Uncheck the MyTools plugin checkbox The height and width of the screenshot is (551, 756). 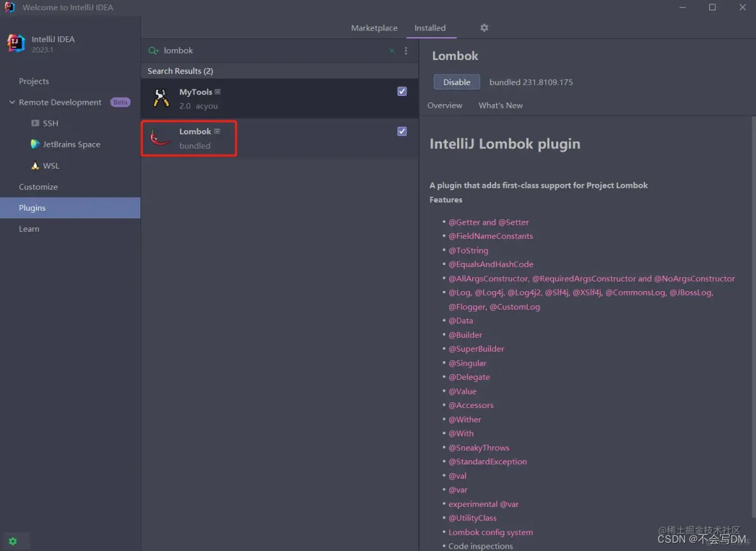pyautogui.click(x=402, y=91)
